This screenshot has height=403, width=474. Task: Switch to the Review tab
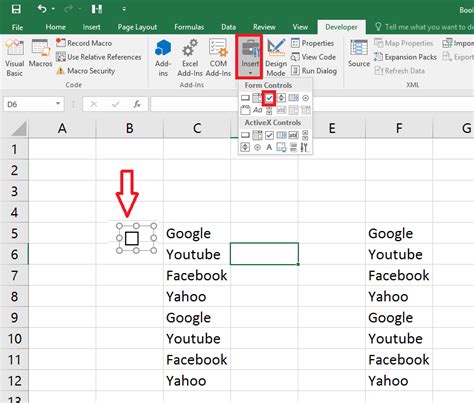click(264, 27)
